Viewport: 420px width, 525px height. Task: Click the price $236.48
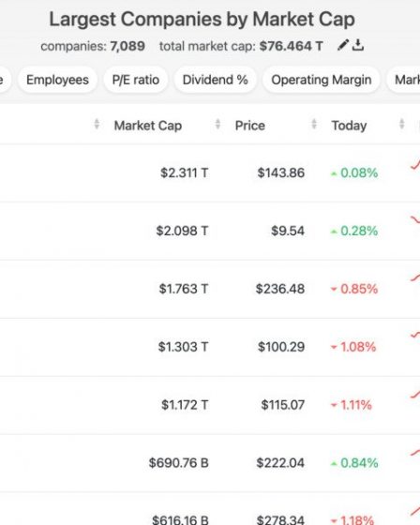280,289
